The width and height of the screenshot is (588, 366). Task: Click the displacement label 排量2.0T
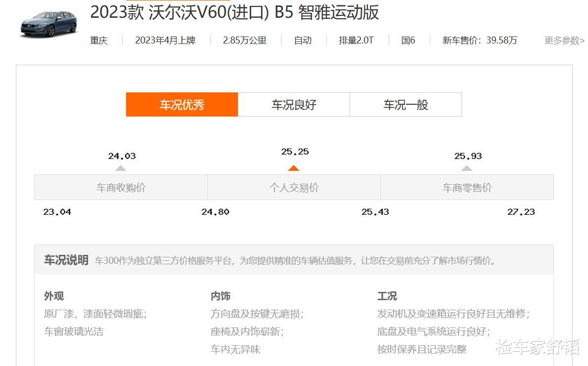click(356, 41)
